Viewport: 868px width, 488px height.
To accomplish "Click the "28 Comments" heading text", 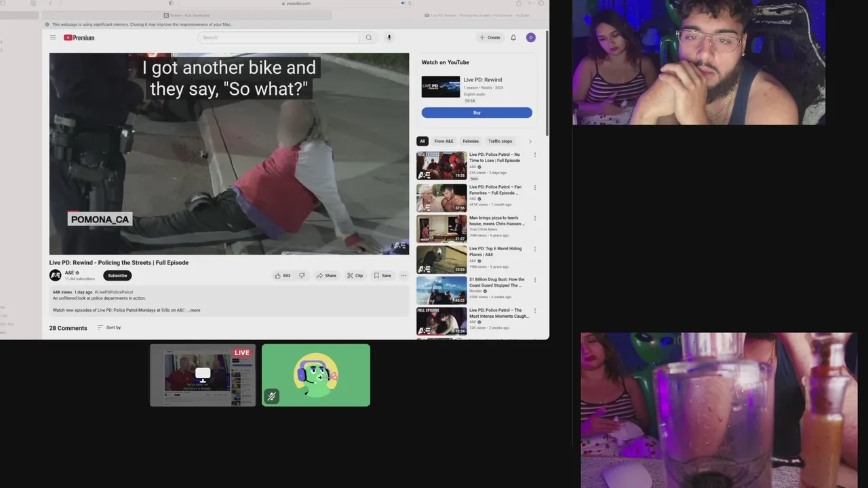I will [68, 328].
